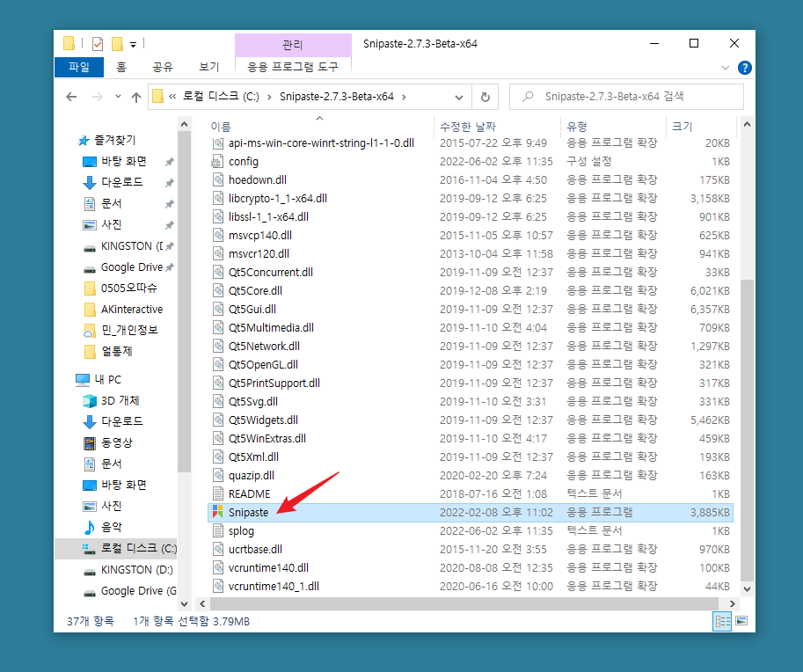
Task: Click file list scroll up arrow
Action: click(747, 125)
